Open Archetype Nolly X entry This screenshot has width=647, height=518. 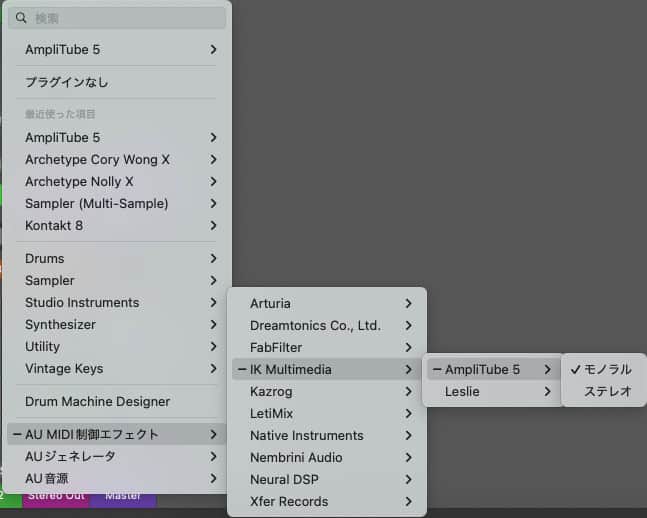click(x=117, y=182)
